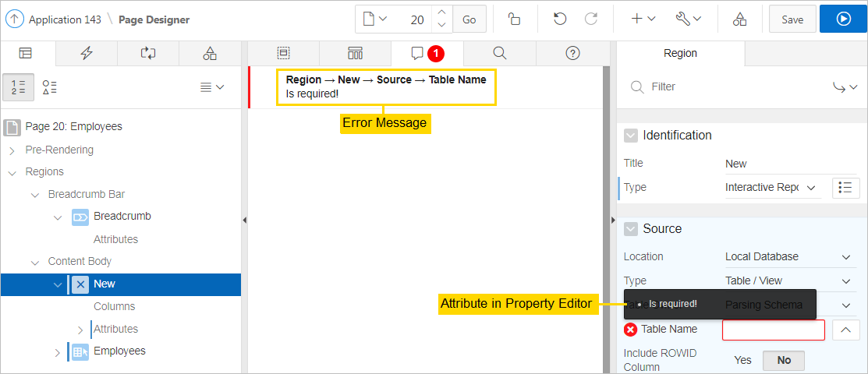This screenshot has height=374, width=868.
Task: Click the Save button
Action: point(792,19)
